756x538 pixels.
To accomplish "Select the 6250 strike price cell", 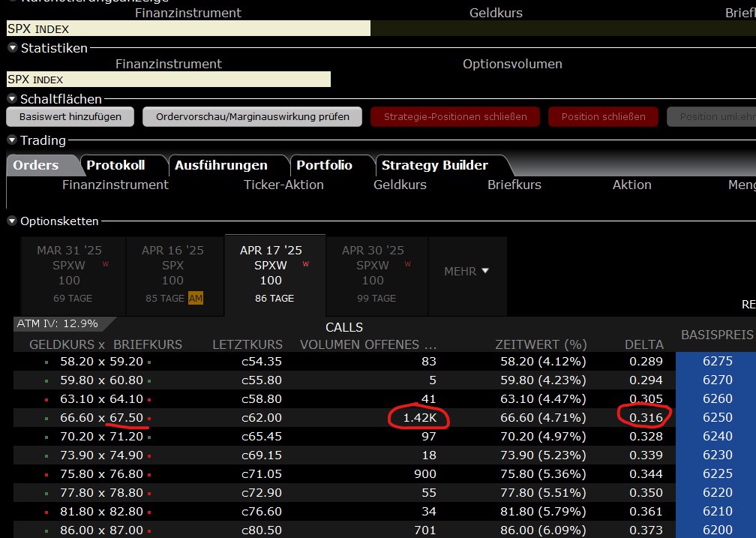I will [717, 417].
